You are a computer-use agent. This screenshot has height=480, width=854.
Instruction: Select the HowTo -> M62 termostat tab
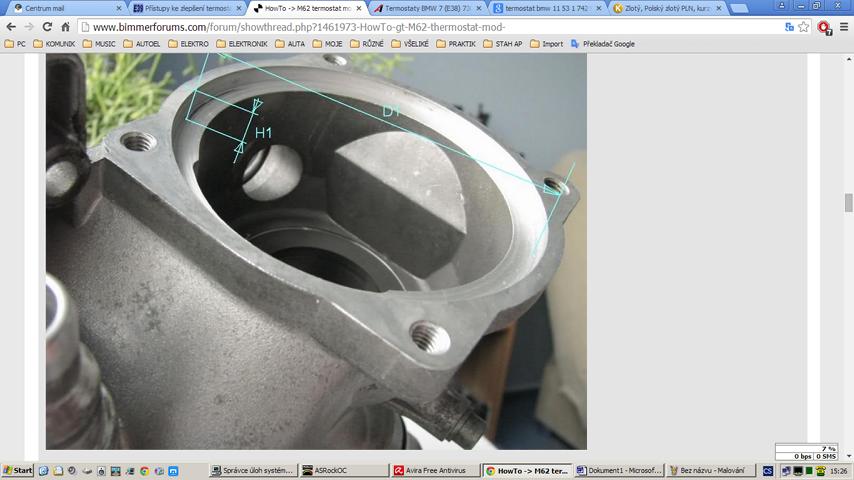click(308, 8)
